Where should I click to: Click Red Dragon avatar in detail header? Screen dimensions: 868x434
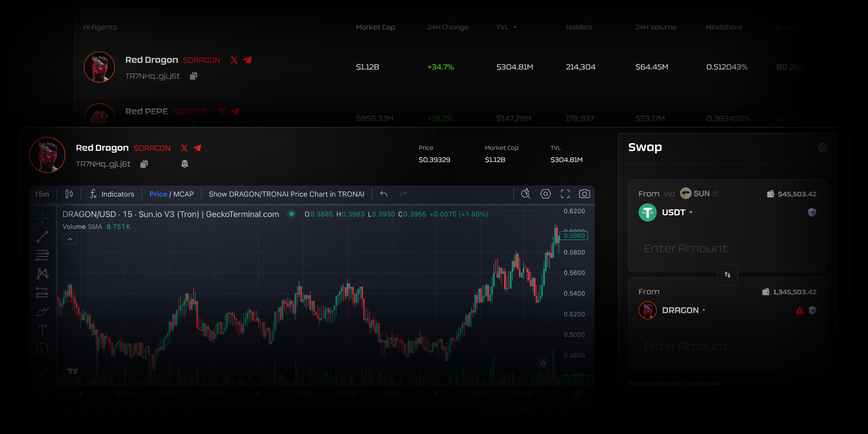(47, 155)
